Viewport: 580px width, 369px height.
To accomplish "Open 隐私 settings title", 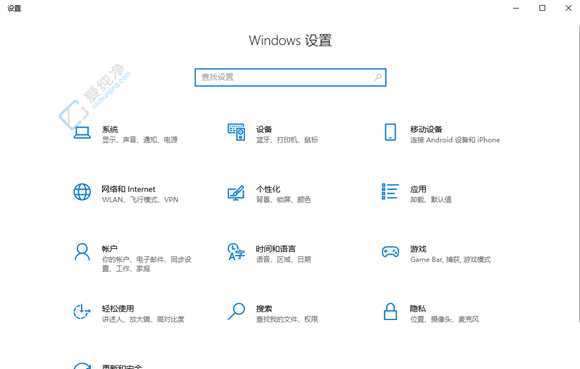I will pyautogui.click(x=418, y=309).
